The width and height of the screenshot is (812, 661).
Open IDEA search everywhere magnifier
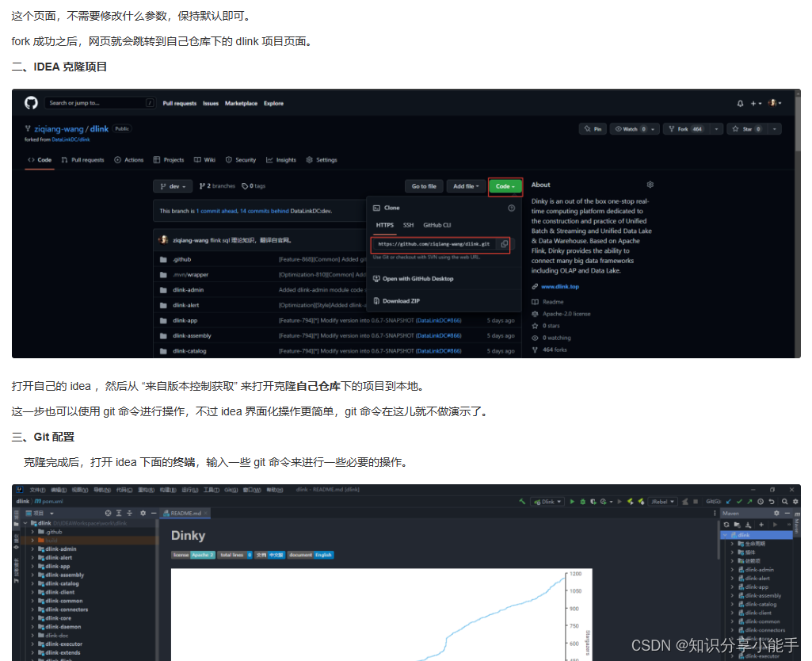785,502
